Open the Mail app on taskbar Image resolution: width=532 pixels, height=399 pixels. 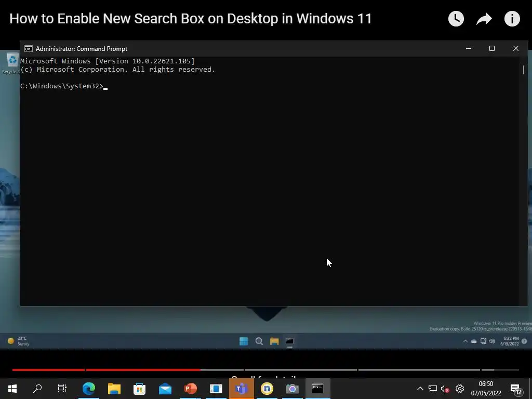click(165, 389)
